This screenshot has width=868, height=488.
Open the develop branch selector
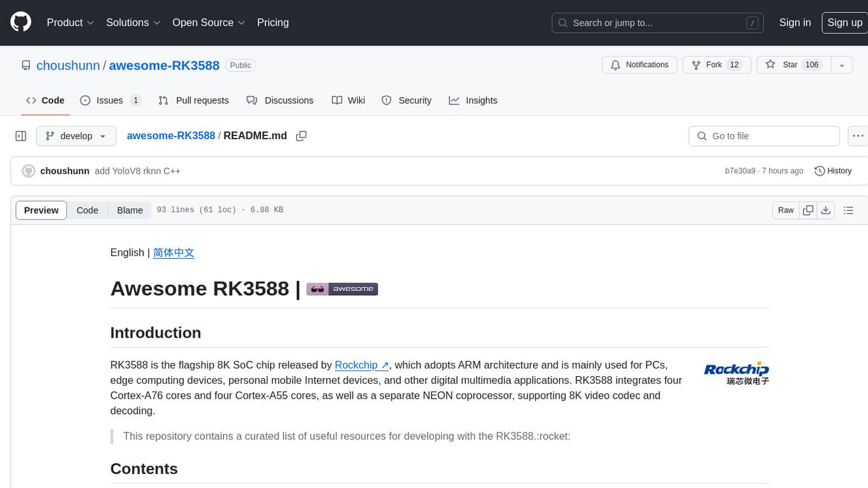coord(77,136)
